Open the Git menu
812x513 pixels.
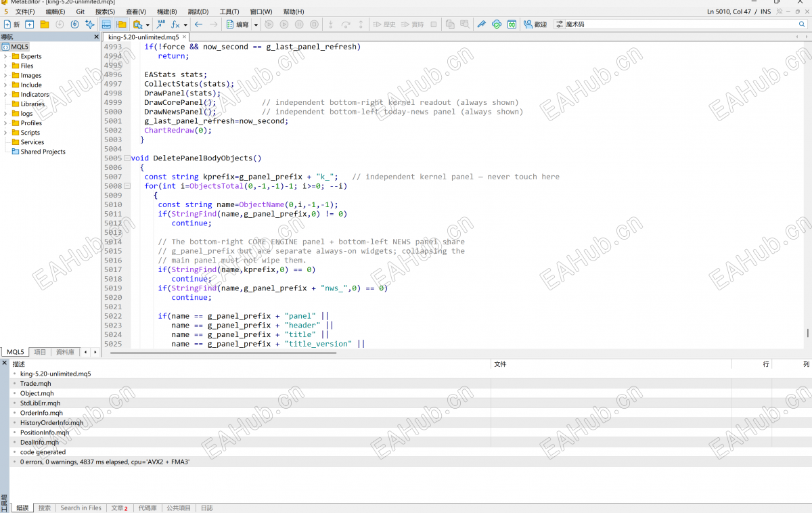click(x=81, y=12)
